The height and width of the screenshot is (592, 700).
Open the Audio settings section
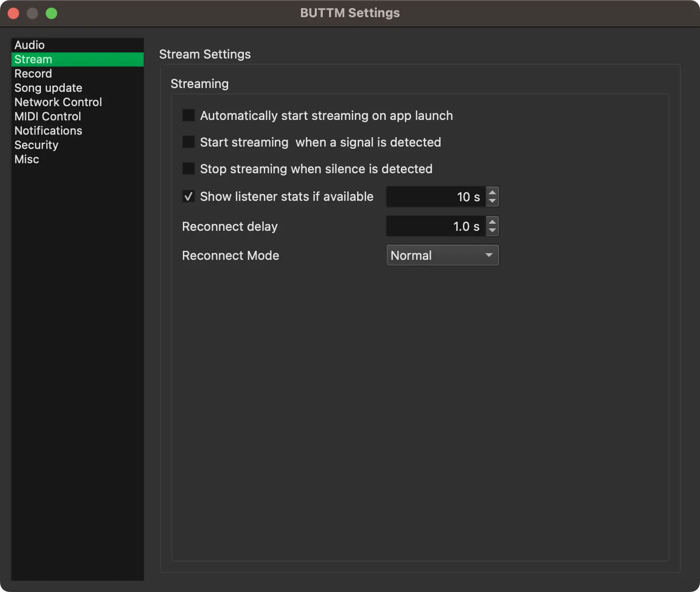tap(30, 45)
